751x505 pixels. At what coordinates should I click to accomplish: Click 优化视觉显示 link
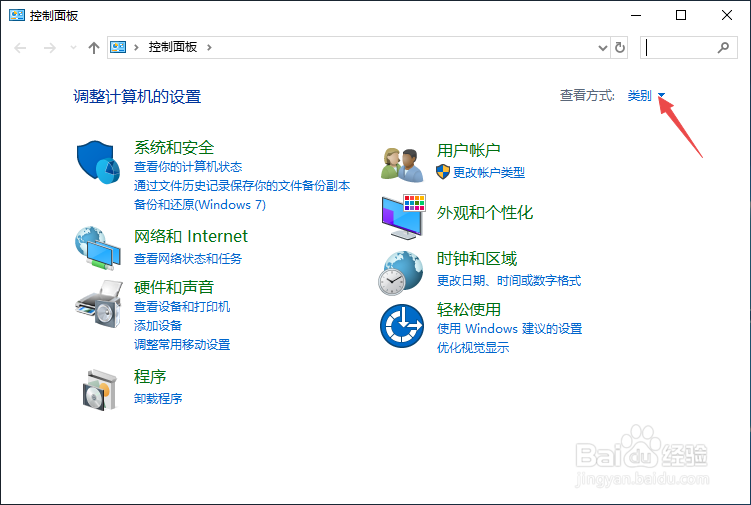pos(473,348)
